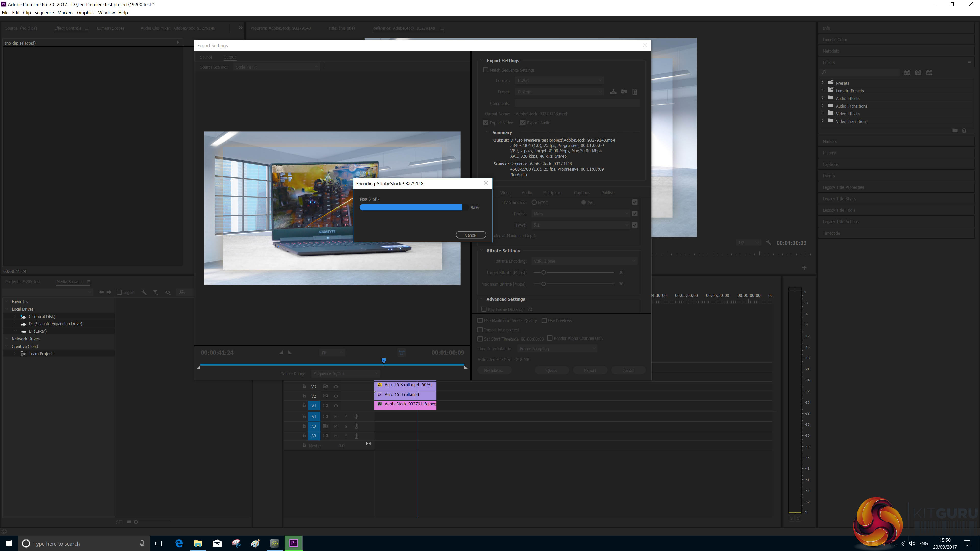The image size is (980, 551).
Task: Enable Match Sequence Settings checkbox
Action: pos(486,70)
